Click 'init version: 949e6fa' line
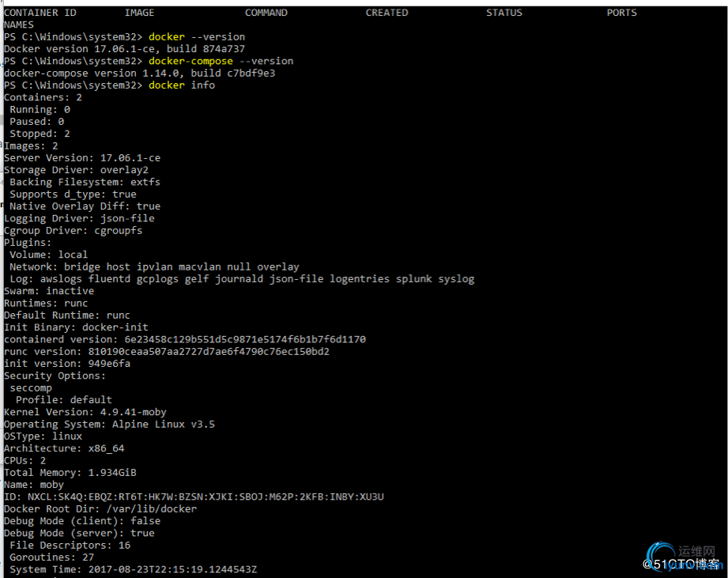This screenshot has width=728, height=578. [x=67, y=364]
